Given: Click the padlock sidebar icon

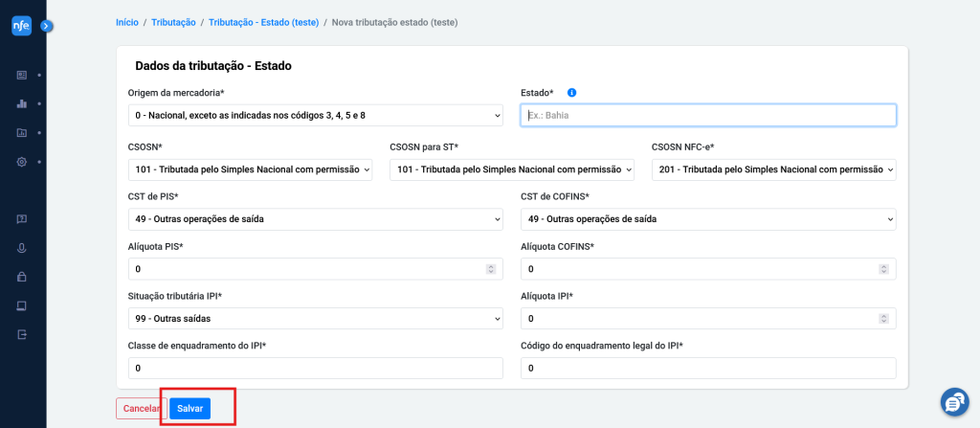Looking at the screenshot, I should pyautogui.click(x=21, y=276).
